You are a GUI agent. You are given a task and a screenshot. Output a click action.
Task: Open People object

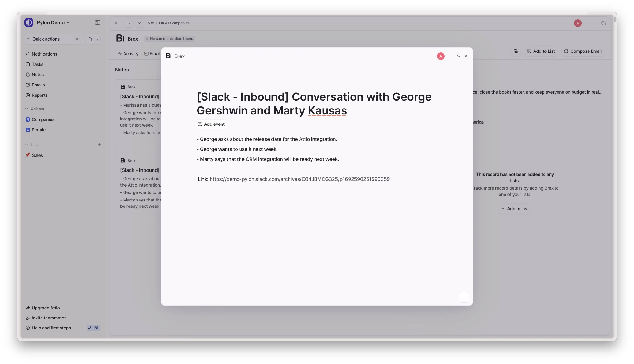(x=38, y=130)
